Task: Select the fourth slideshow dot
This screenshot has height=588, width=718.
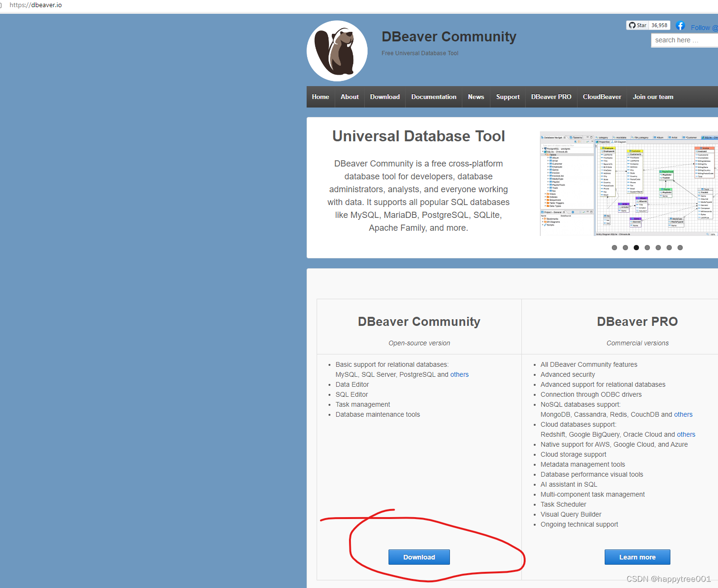Action: 647,247
